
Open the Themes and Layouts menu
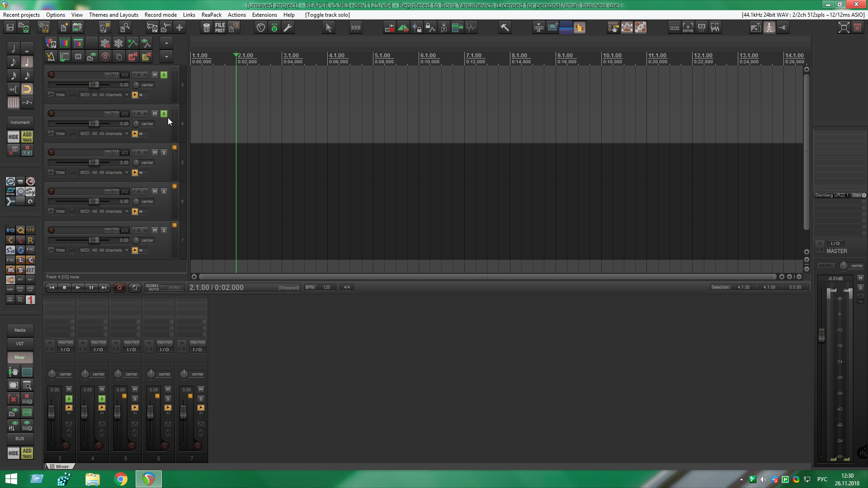coord(113,15)
